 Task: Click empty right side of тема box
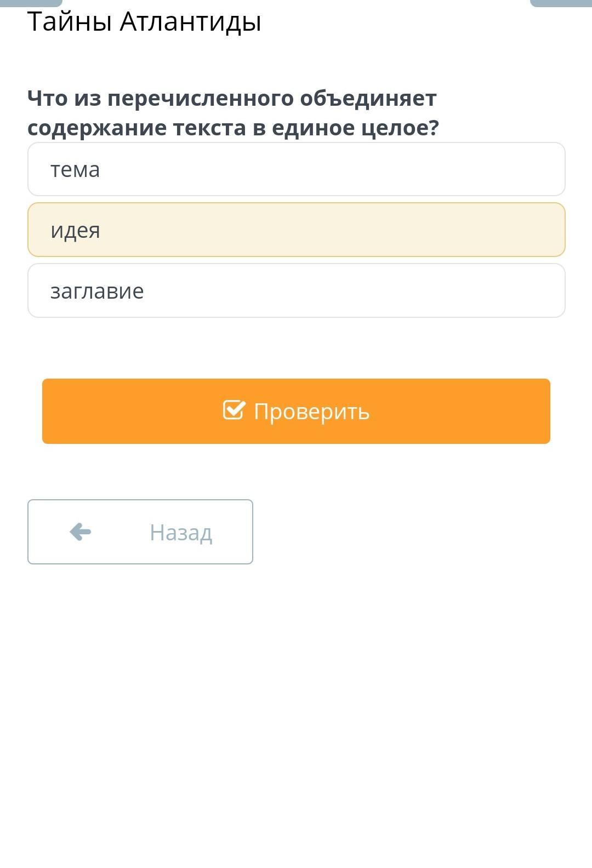click(439, 169)
